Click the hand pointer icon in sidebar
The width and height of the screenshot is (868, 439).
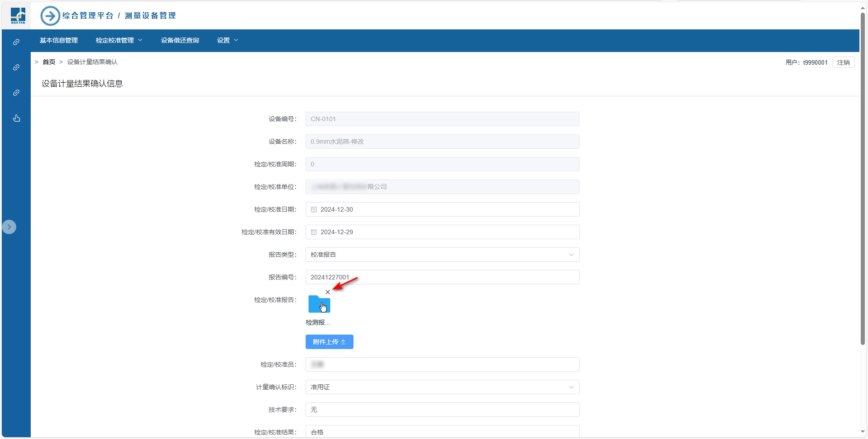(x=16, y=118)
